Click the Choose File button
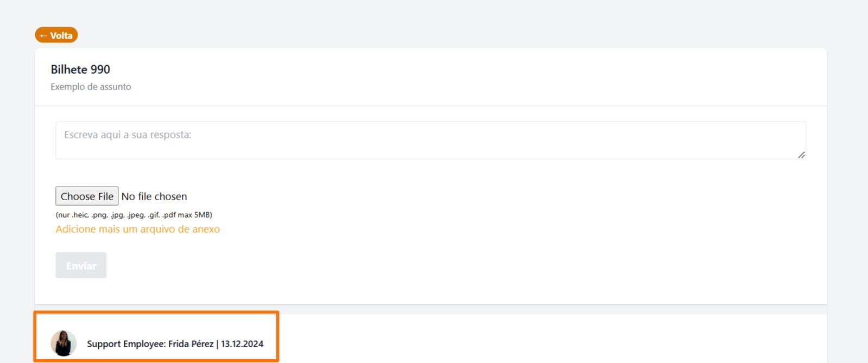 [87, 196]
